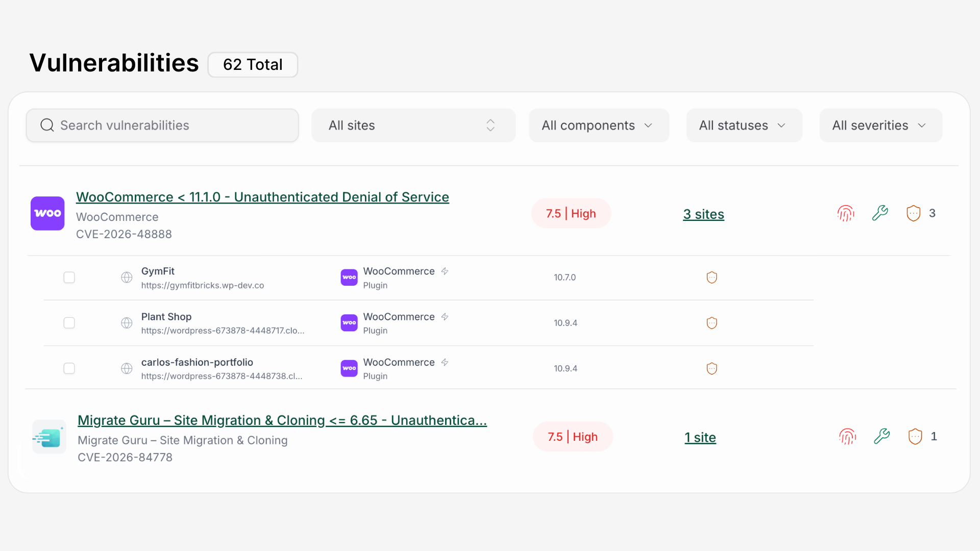The width and height of the screenshot is (980, 551).
Task: Open the All severities dropdown
Action: 880,126
